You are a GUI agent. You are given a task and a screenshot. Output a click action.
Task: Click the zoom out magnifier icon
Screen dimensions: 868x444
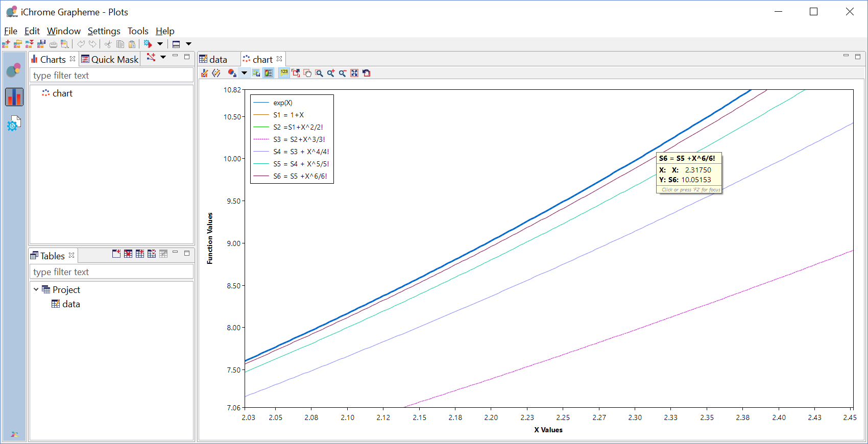point(343,73)
